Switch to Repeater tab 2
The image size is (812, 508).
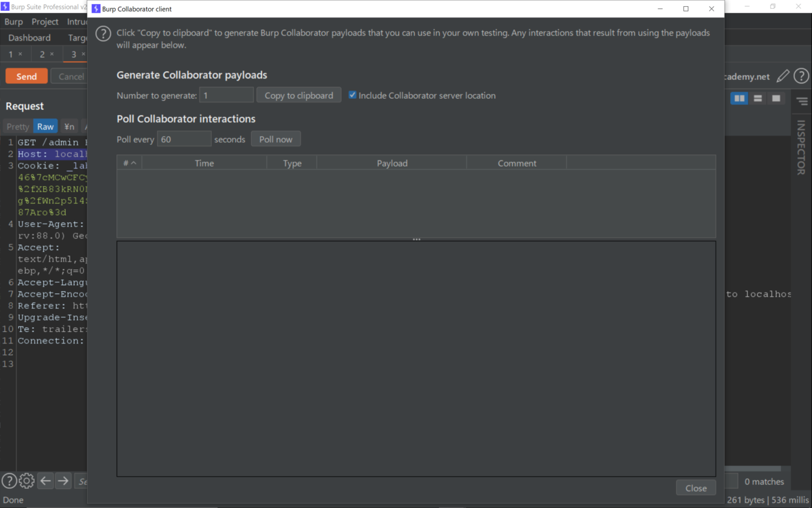42,54
